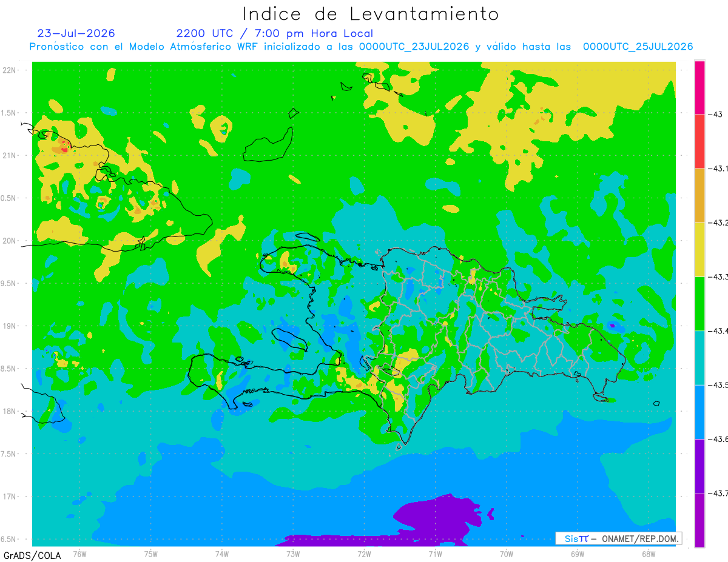This screenshot has width=728, height=562.
Task: Click the 'ONAMET/REP.DOM.' label box
Action: [619, 538]
